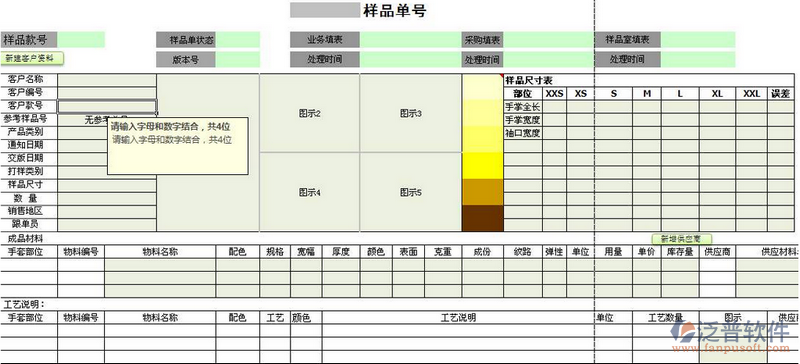
Task: Pick the bright yellow color swatch
Action: 483,165
